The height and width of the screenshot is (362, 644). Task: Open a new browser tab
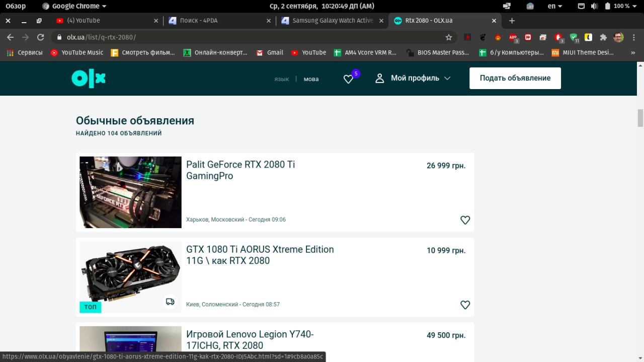pos(512,21)
